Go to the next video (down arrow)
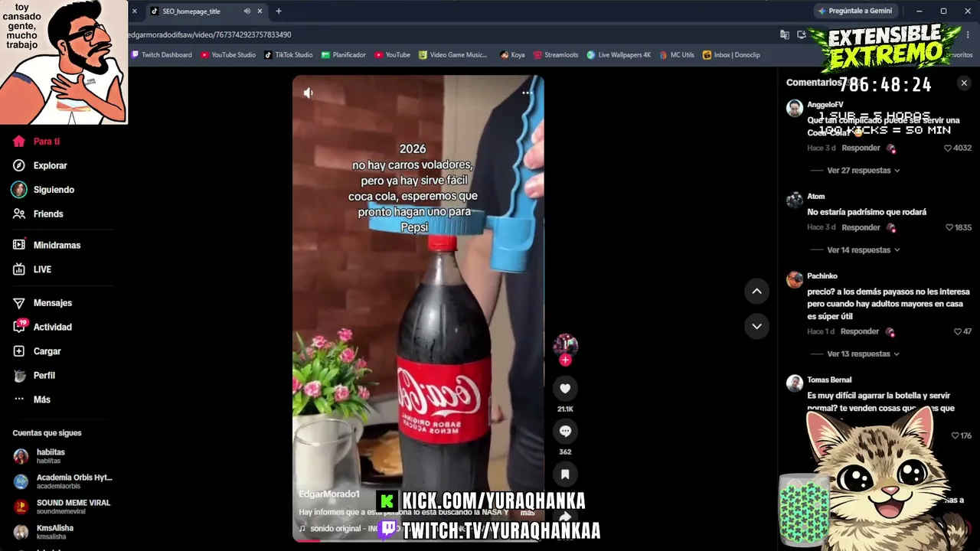Viewport: 980px width, 551px height. [756, 326]
